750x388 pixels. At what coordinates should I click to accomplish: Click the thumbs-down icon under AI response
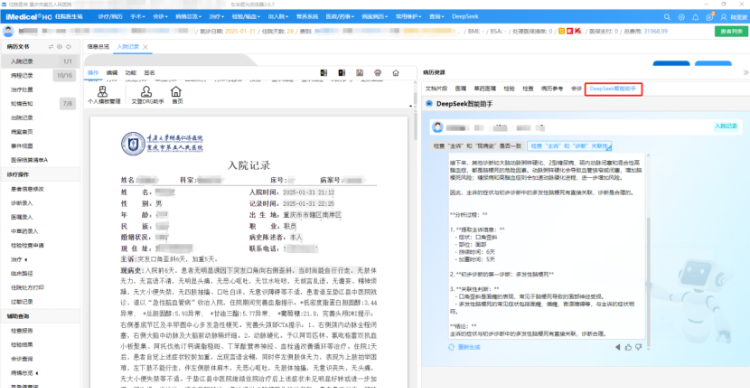click(x=638, y=347)
